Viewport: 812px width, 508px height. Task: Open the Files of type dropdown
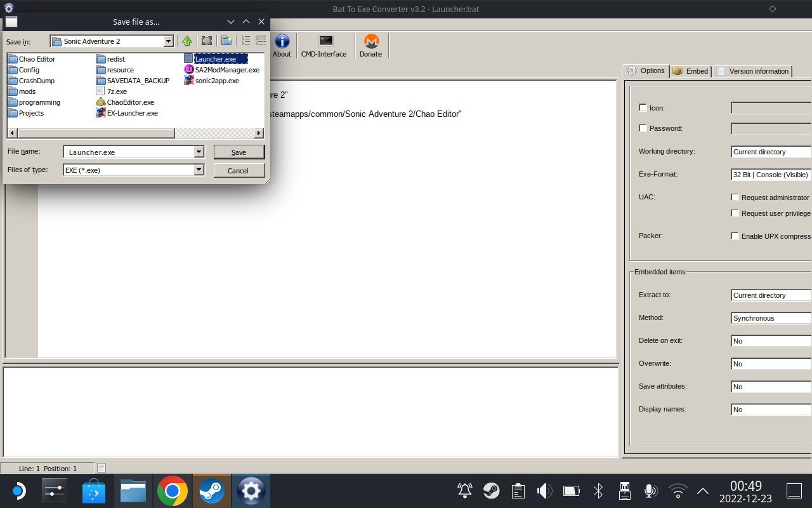(199, 170)
